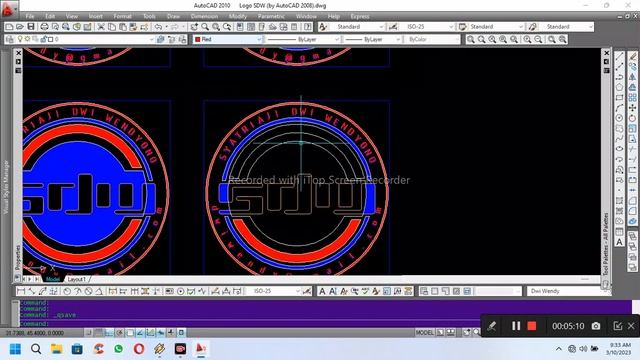Viewport: 640px width, 360px height.
Task: Open Layer Properties Manager icon
Action: (x=10, y=39)
